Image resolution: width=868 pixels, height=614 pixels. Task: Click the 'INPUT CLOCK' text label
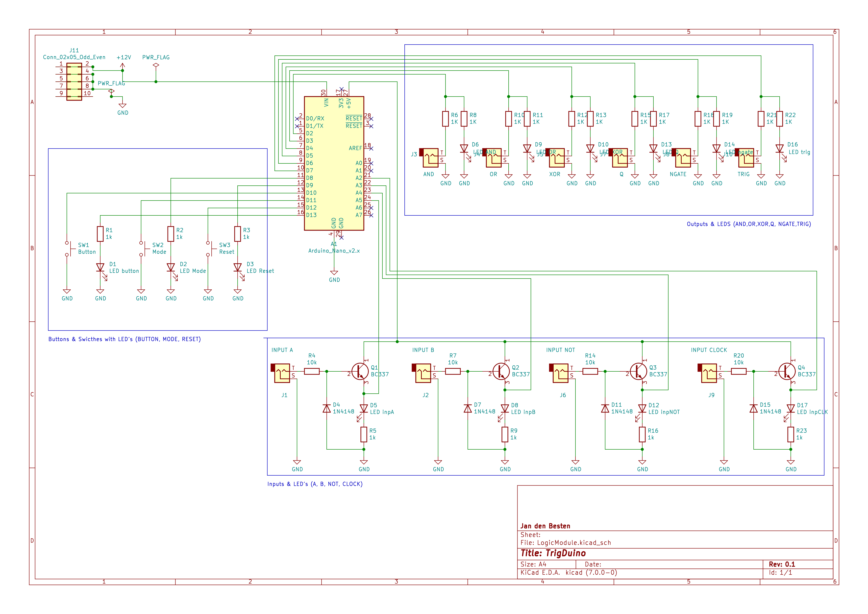pos(709,350)
